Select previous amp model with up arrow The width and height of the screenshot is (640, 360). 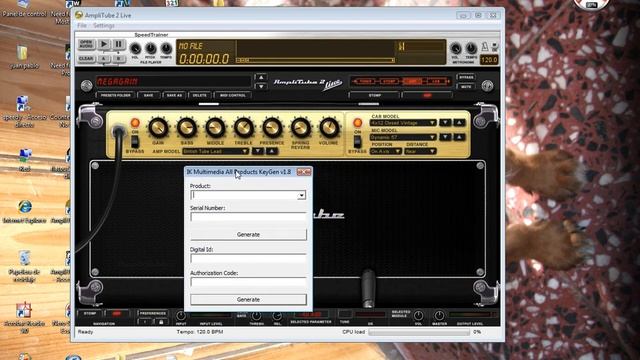[272, 151]
